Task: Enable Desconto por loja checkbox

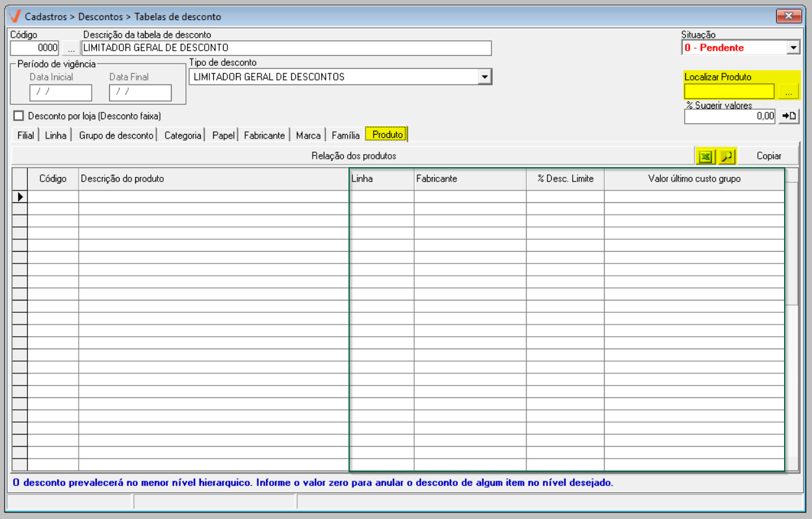Action: [x=19, y=116]
